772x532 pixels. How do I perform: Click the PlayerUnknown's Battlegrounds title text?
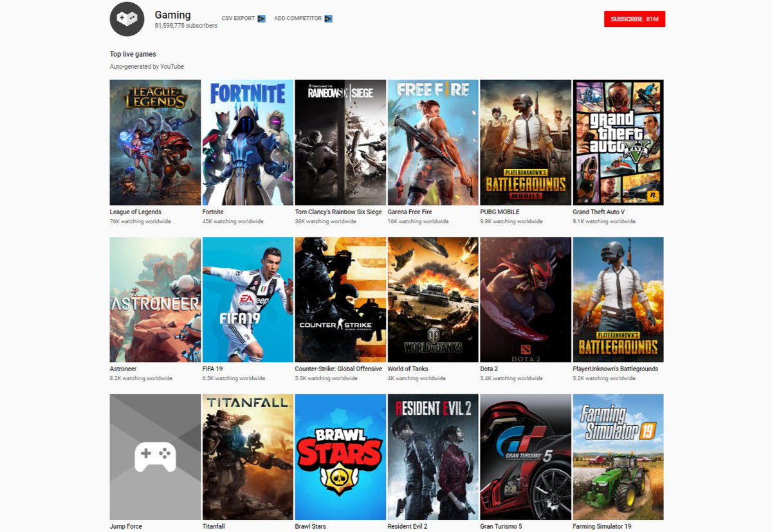tap(616, 369)
